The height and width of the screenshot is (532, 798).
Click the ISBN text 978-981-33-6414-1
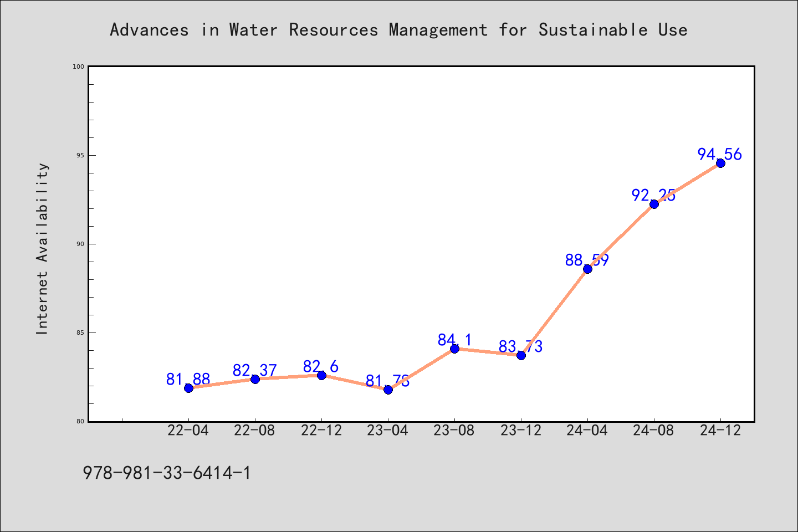coord(167,473)
